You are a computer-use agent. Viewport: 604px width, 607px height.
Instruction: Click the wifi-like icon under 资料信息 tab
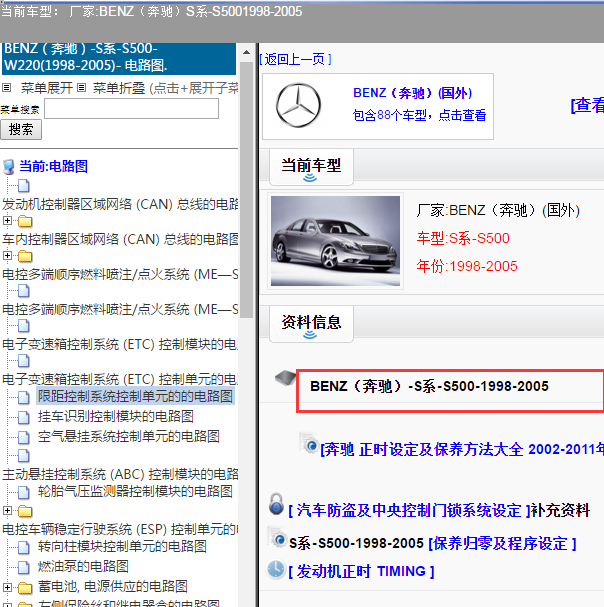coord(310,334)
